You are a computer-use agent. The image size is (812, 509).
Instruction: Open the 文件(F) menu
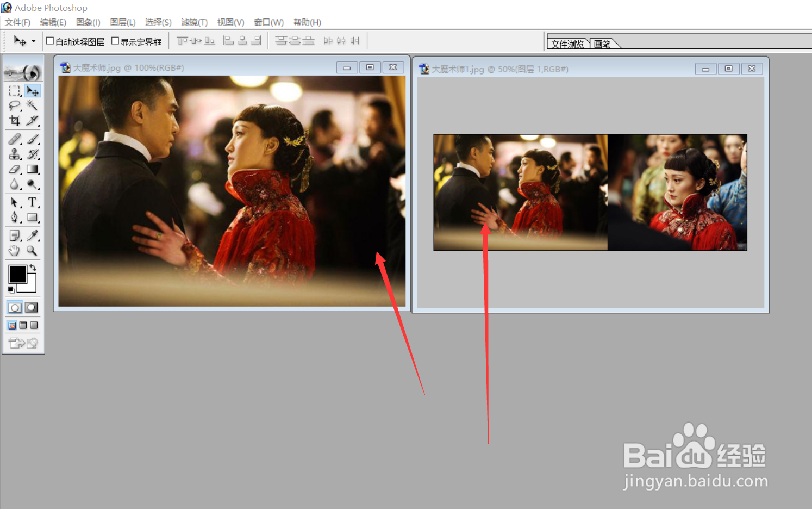[17, 22]
